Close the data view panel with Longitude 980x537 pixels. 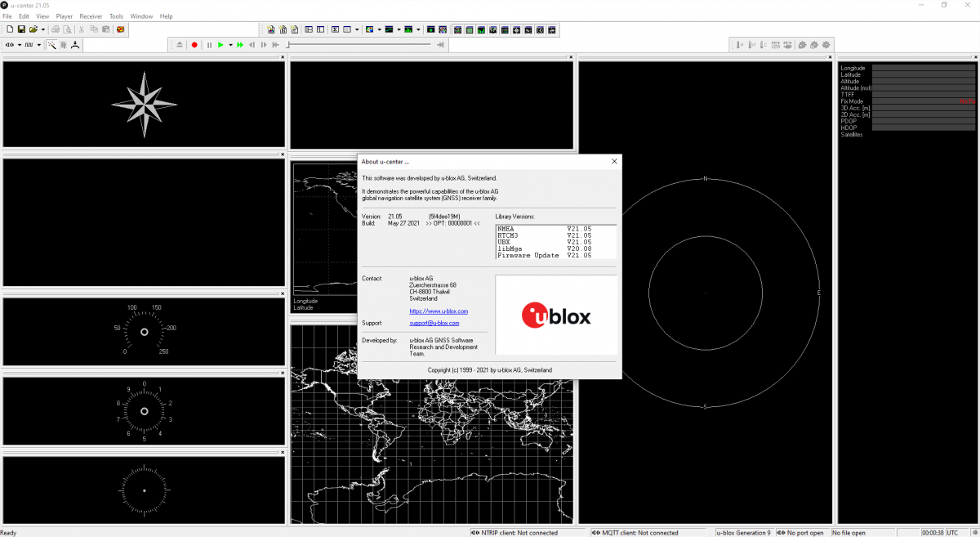click(x=976, y=57)
